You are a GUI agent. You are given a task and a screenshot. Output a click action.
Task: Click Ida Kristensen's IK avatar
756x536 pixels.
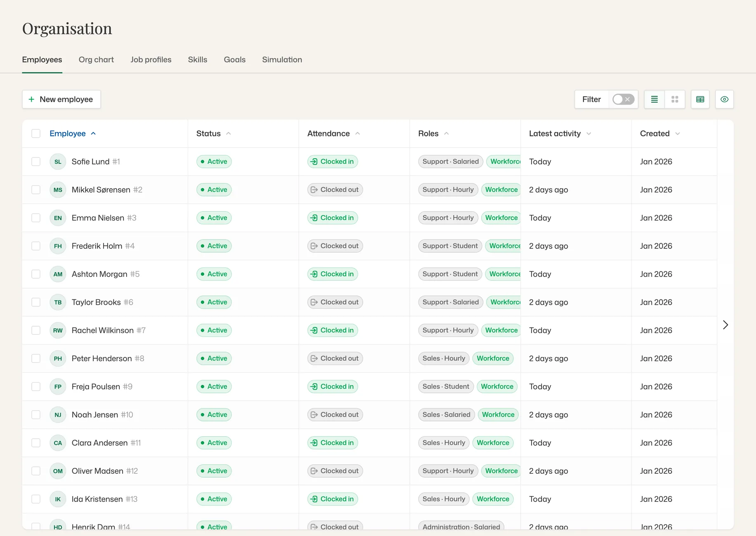58,499
